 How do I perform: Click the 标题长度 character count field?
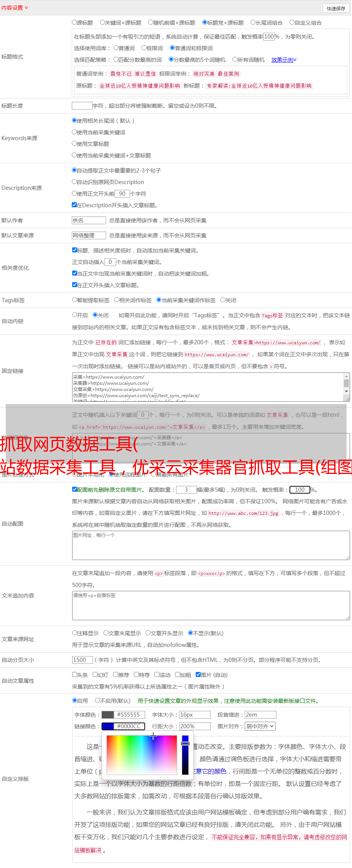pos(82,106)
